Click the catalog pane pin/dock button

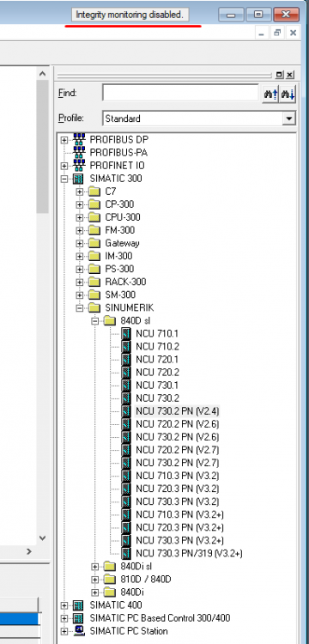280,75
